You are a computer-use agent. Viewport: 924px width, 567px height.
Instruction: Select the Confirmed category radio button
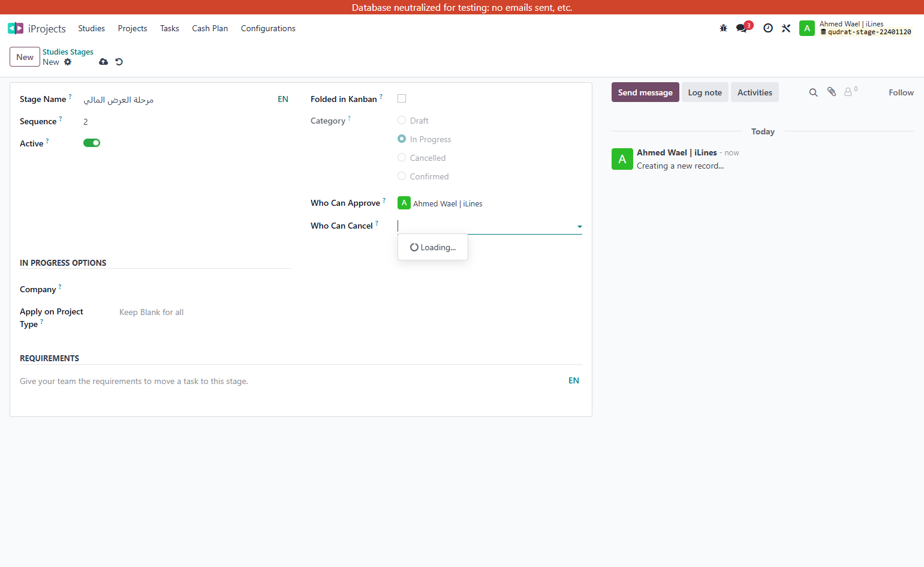tap(402, 176)
